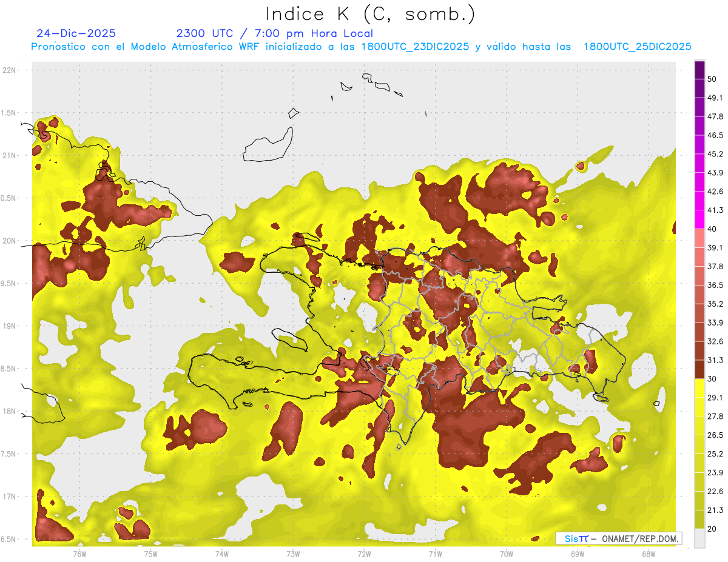The width and height of the screenshot is (728, 562).
Task: Select the '24-Dic-2025' date label
Action: (76, 33)
